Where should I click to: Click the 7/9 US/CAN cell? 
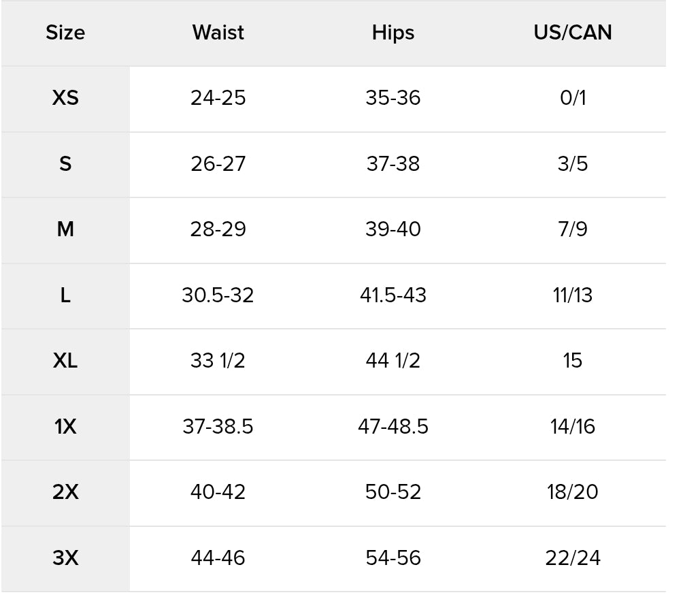point(573,229)
